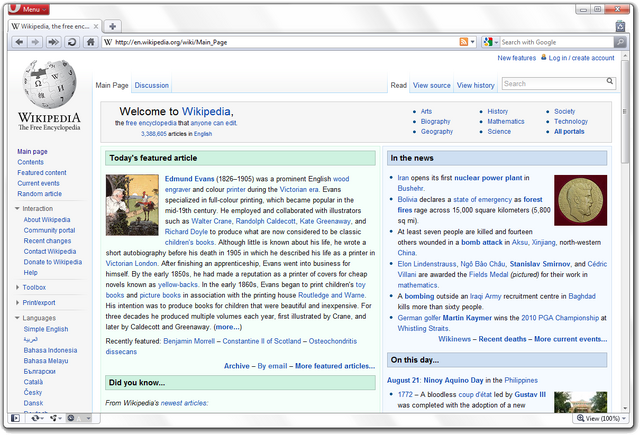Open the Recent changes link
Image resolution: width=640 pixels, height=435 pixels.
pos(47,241)
